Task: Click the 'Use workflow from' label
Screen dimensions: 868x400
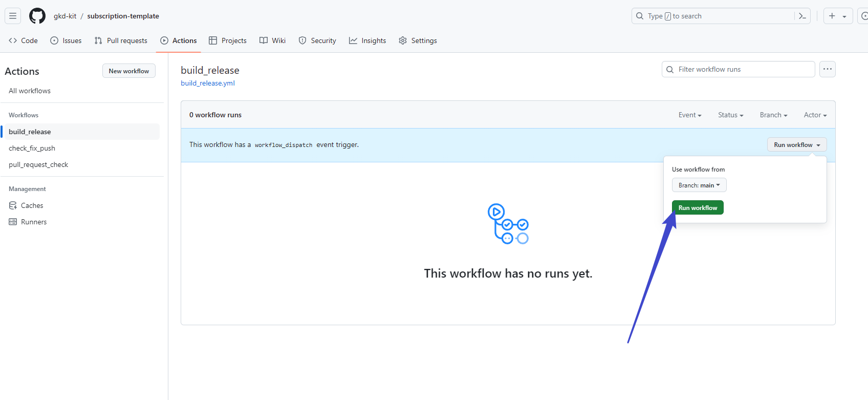Action: 698,169
